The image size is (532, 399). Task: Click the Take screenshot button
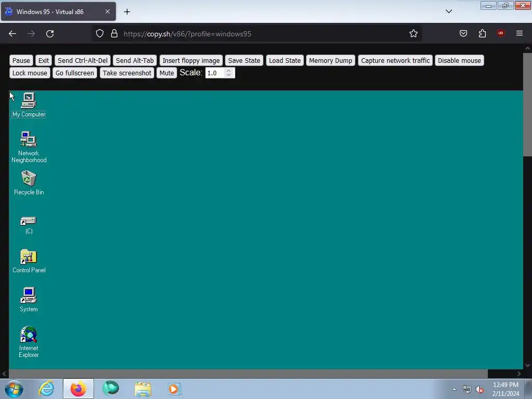click(x=127, y=73)
